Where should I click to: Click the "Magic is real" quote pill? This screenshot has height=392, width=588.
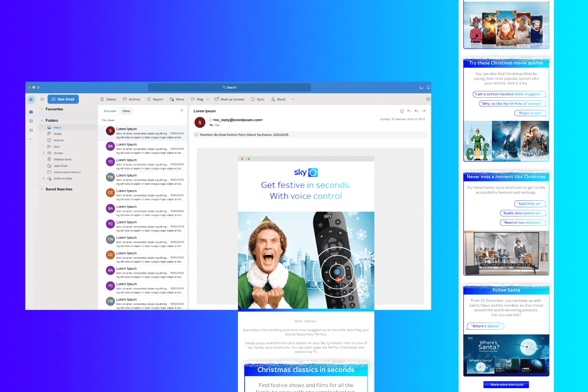(530, 113)
